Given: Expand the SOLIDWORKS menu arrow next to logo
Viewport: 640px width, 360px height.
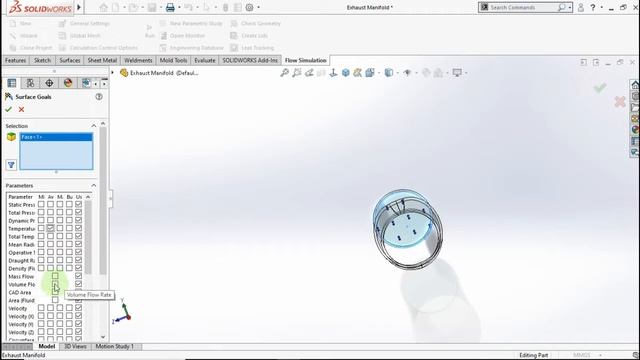Looking at the screenshot, I should tap(79, 7).
